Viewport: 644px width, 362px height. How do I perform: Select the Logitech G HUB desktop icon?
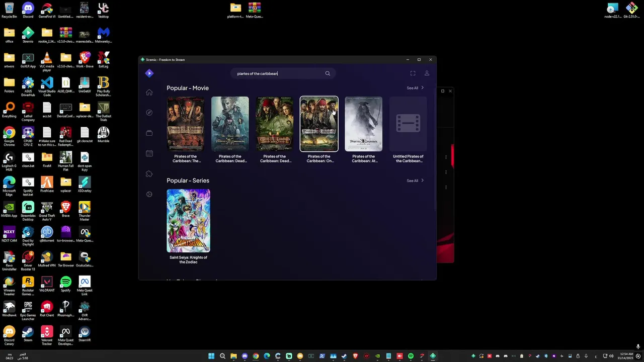pyautogui.click(x=9, y=161)
